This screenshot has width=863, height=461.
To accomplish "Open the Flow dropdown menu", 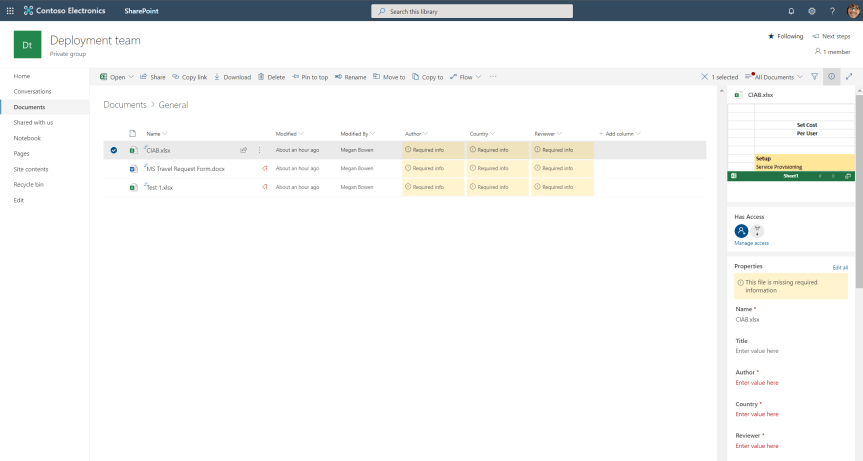I will 465,77.
